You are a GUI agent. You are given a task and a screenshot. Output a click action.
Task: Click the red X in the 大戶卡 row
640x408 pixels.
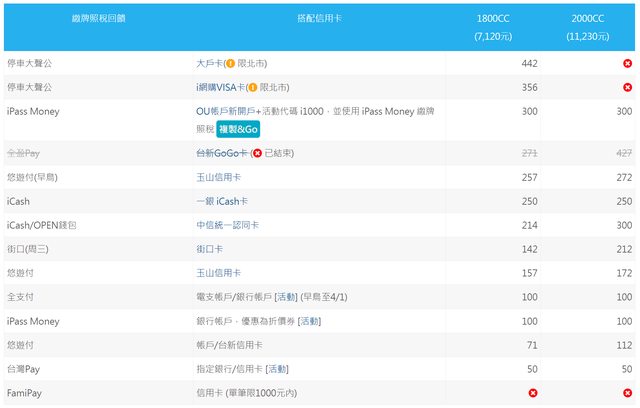pyautogui.click(x=627, y=63)
